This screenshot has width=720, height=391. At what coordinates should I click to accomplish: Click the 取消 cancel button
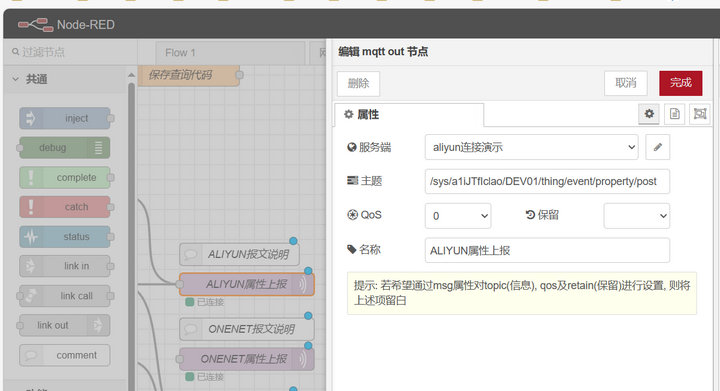tap(626, 83)
